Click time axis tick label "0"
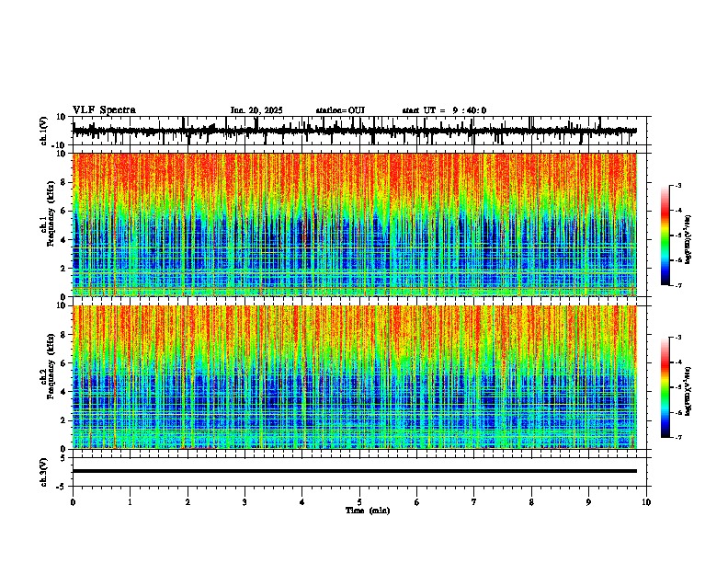The image size is (728, 563). click(x=73, y=502)
